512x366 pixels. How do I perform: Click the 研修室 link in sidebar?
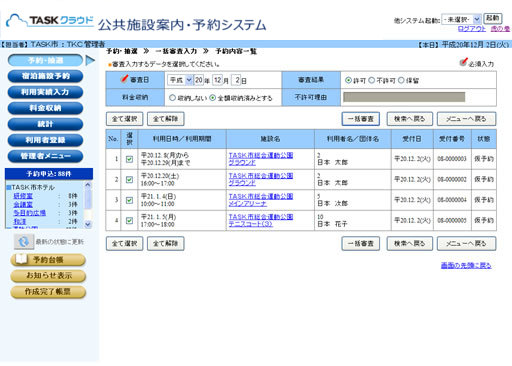coord(23,196)
